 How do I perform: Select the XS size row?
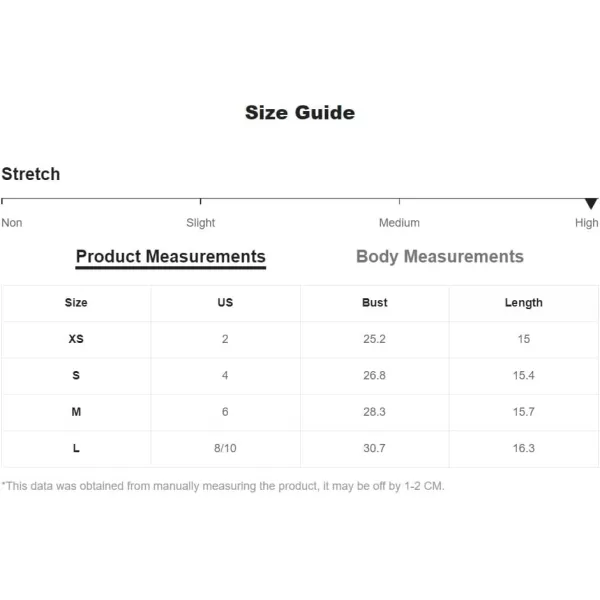pos(300,339)
